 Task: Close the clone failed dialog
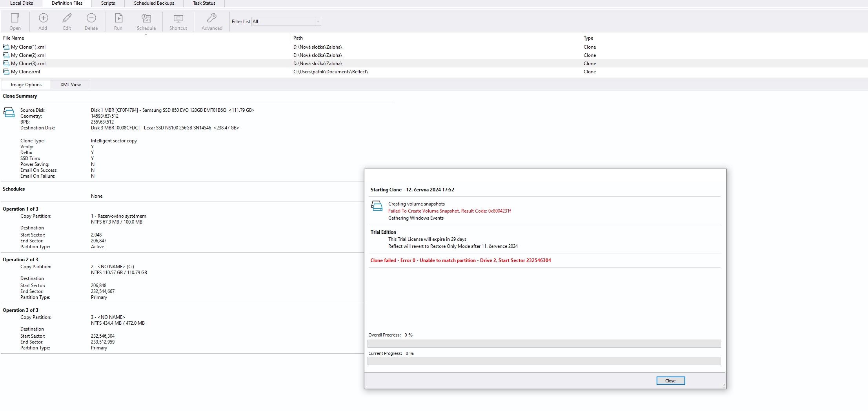point(670,381)
